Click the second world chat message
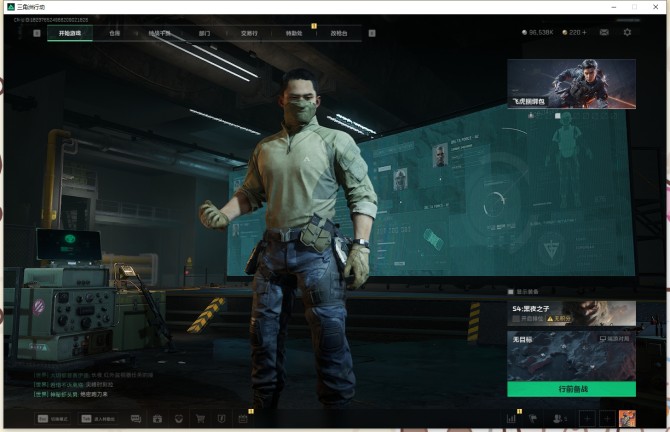670x432 pixels. coord(73,385)
